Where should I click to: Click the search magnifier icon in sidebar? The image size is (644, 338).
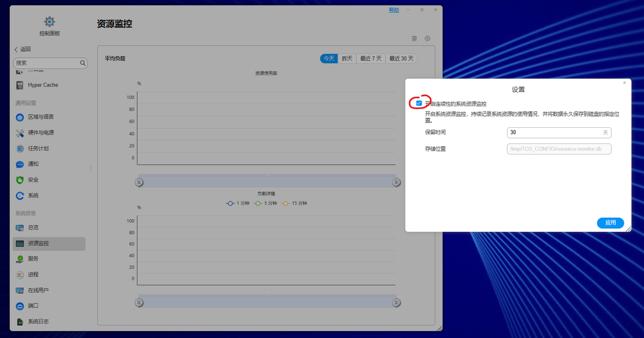[x=83, y=63]
